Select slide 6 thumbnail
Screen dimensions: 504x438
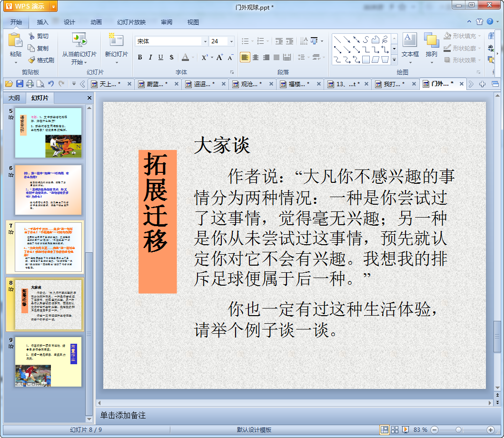tap(48, 190)
